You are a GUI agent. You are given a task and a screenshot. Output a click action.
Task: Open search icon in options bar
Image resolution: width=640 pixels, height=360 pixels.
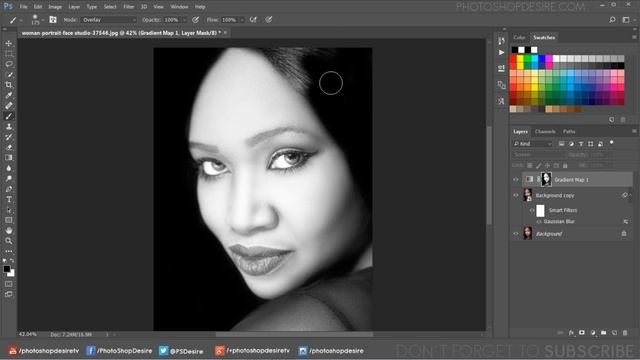tap(612, 20)
